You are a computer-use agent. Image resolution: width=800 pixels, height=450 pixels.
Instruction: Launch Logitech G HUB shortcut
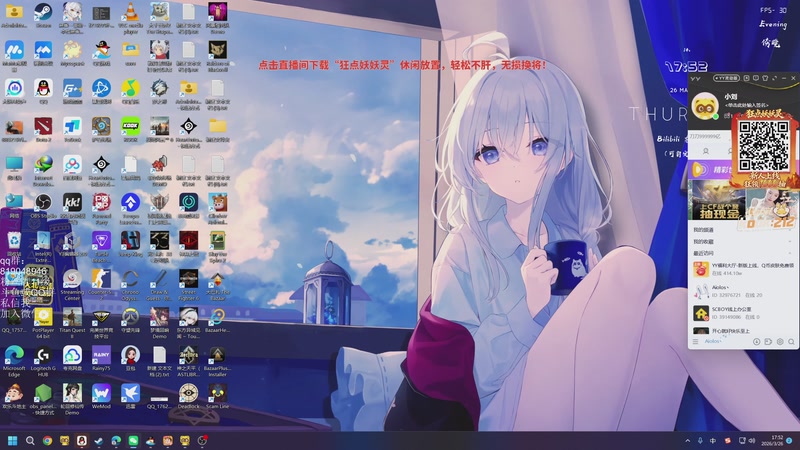coord(43,361)
